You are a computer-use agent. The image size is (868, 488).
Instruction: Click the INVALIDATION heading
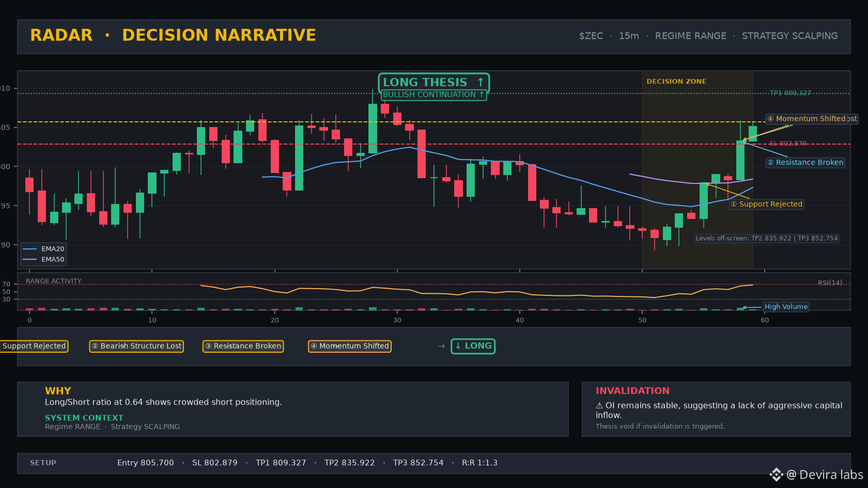(x=632, y=391)
